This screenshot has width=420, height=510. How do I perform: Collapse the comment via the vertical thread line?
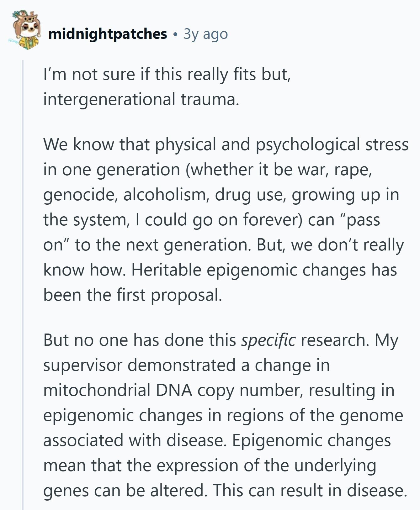[23, 285]
